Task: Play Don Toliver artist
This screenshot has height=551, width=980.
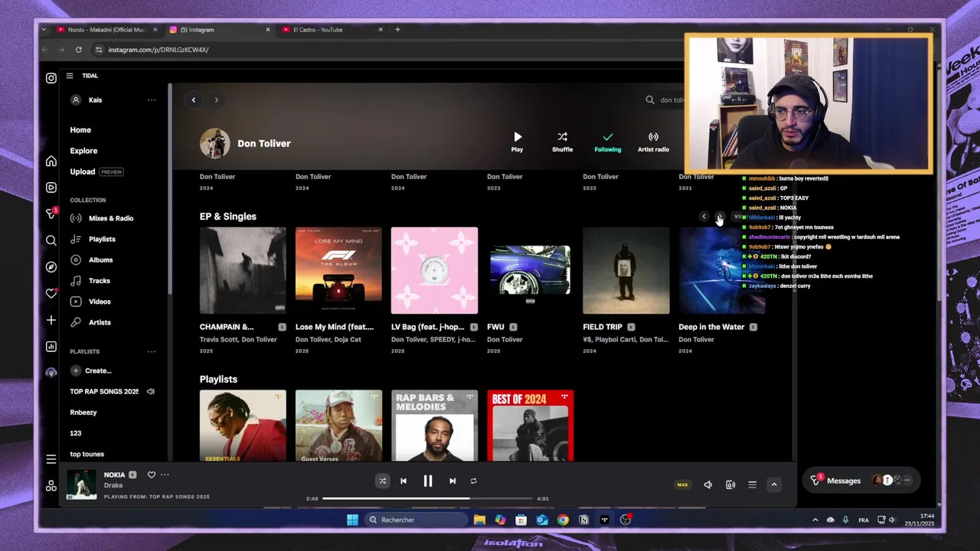Action: [x=518, y=142]
